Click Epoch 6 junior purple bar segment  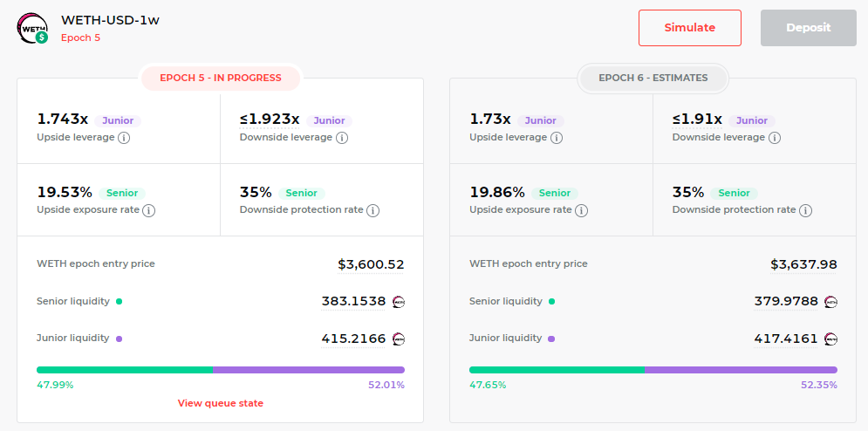pyautogui.click(x=742, y=370)
